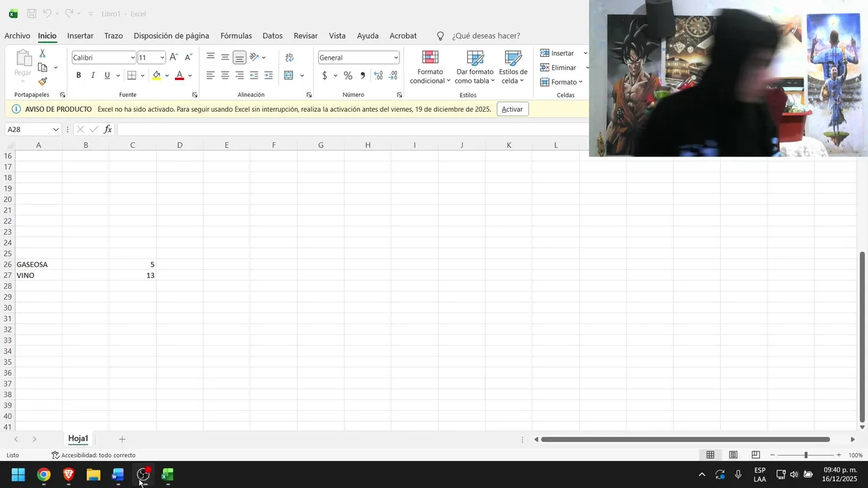Screen dimensions: 868x488
Task: Open the Calibri font name dropdown
Action: tap(133, 58)
